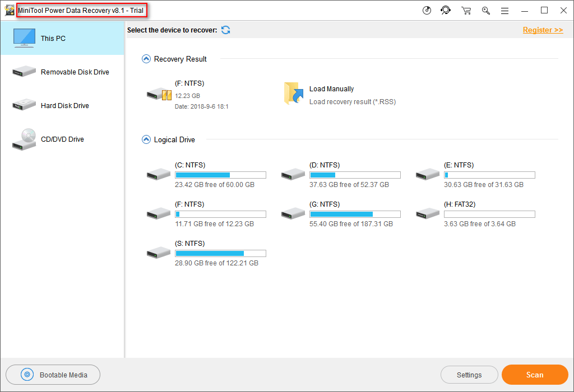Select the F: NTFS recovery result
574x392 pixels.
[x=159, y=94]
